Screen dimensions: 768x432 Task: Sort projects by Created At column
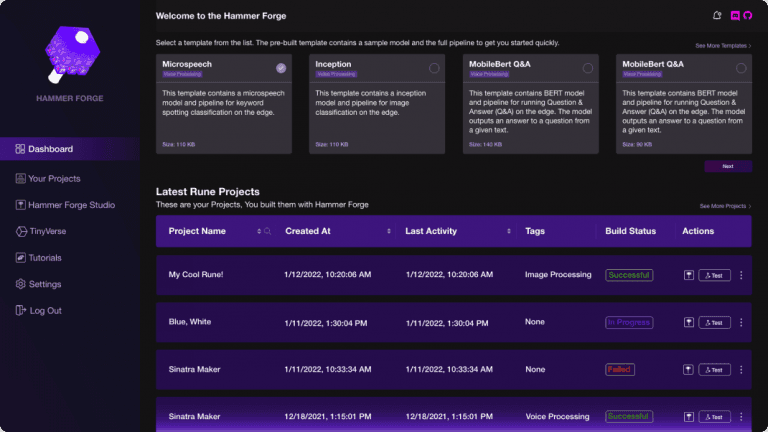[x=389, y=231]
